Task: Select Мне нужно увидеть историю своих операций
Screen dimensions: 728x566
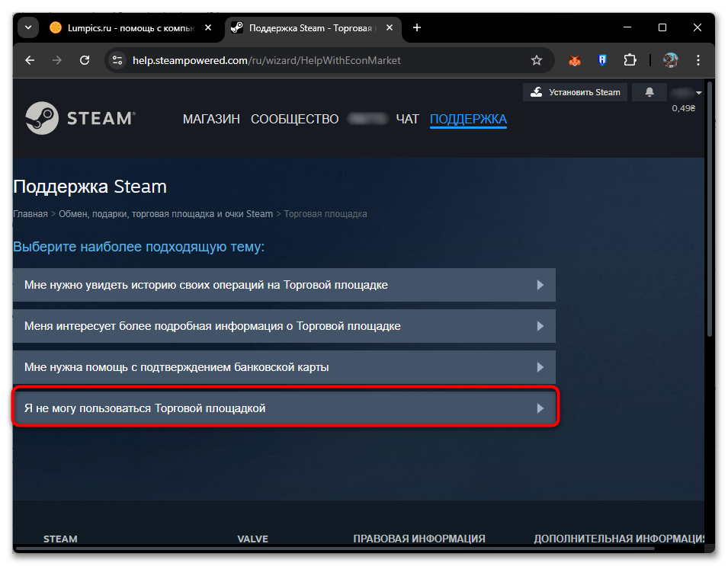Action: pyautogui.click(x=284, y=285)
